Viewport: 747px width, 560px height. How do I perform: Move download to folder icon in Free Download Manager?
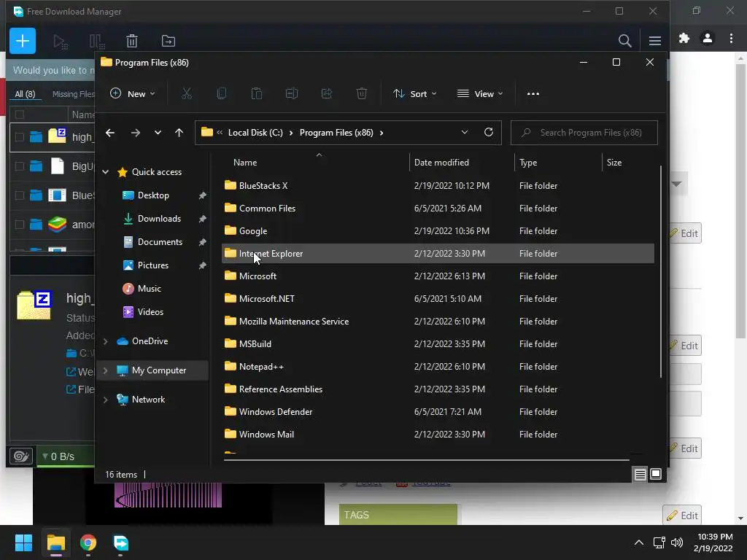169,41
